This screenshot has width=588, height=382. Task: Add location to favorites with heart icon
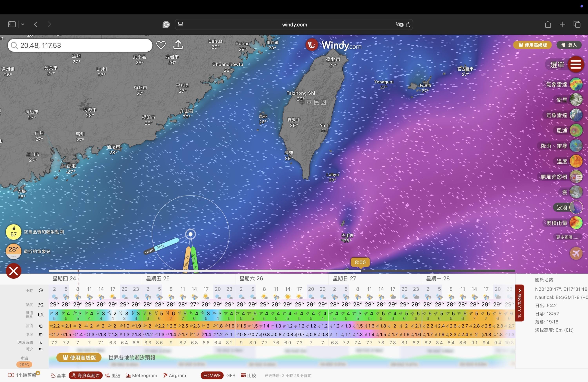(161, 45)
